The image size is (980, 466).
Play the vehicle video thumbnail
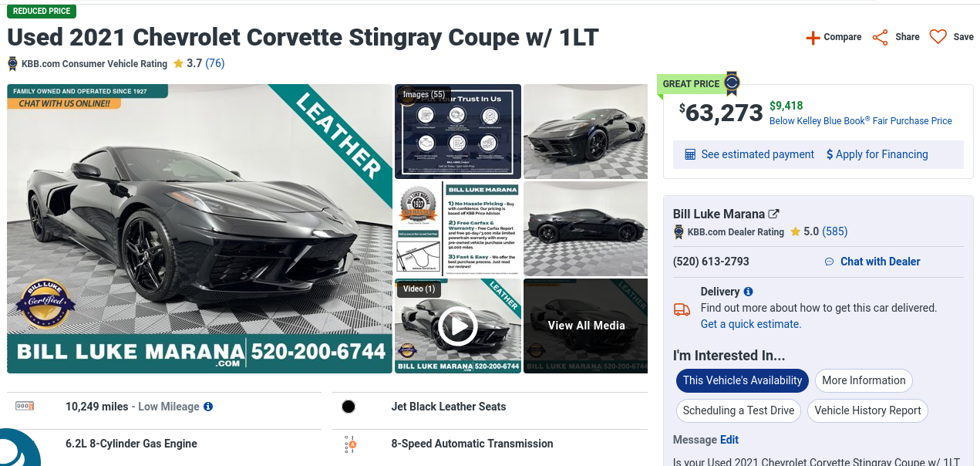458,326
